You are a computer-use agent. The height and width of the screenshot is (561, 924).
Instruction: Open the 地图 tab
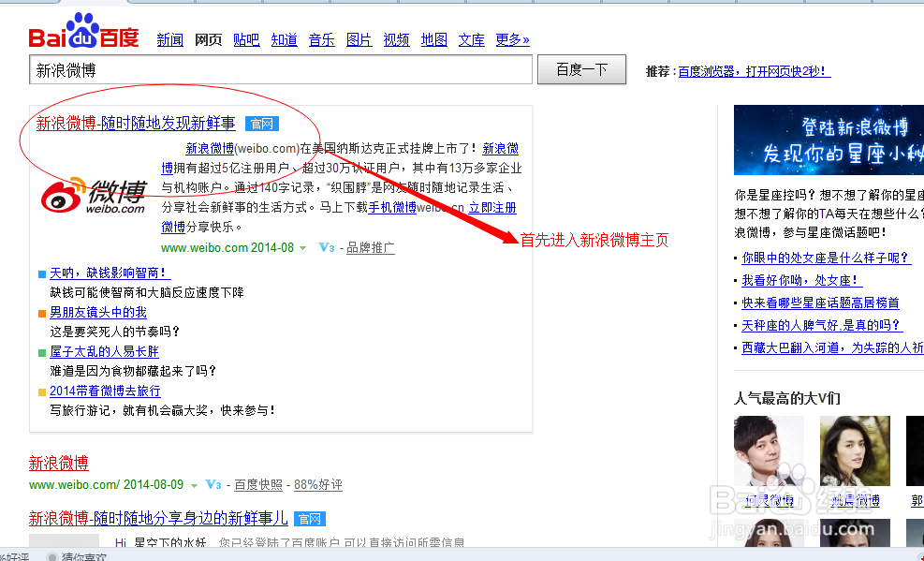tap(434, 40)
